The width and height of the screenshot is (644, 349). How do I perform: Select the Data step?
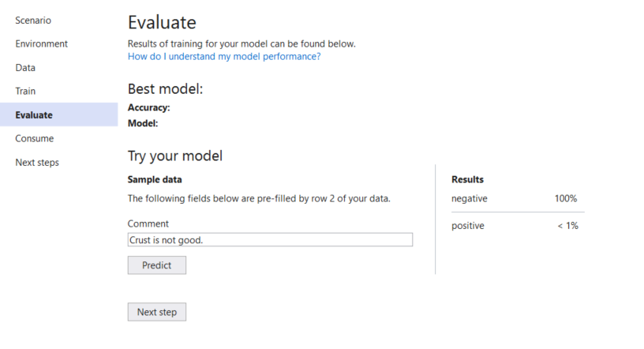(x=25, y=67)
